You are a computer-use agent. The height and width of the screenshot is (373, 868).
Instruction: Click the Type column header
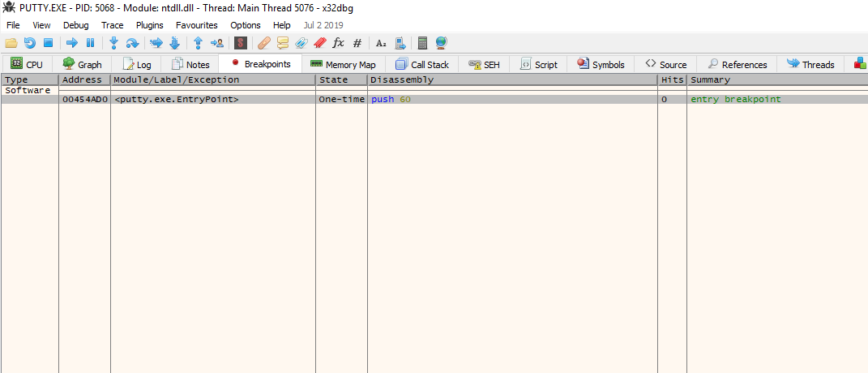click(30, 79)
